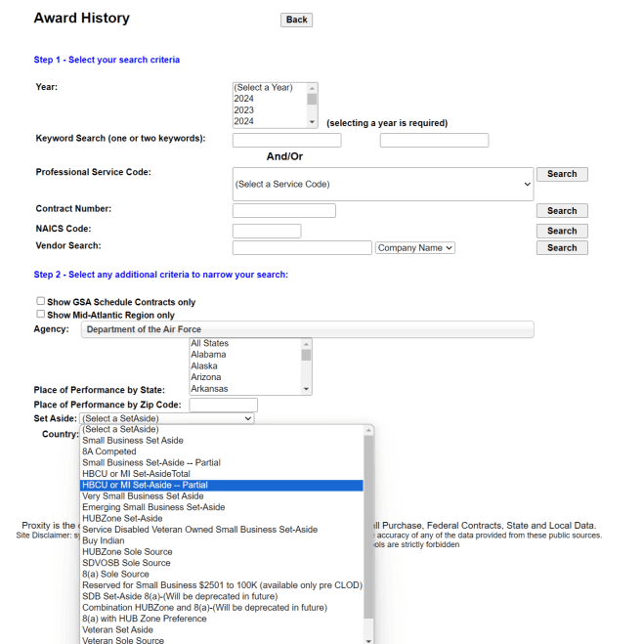Select year 2023 in the Year list
Image resolution: width=644 pixels, height=644 pixels.
click(x=270, y=110)
